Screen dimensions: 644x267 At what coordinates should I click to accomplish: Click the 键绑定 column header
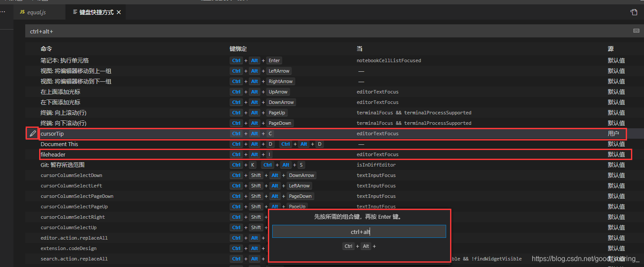coord(238,49)
